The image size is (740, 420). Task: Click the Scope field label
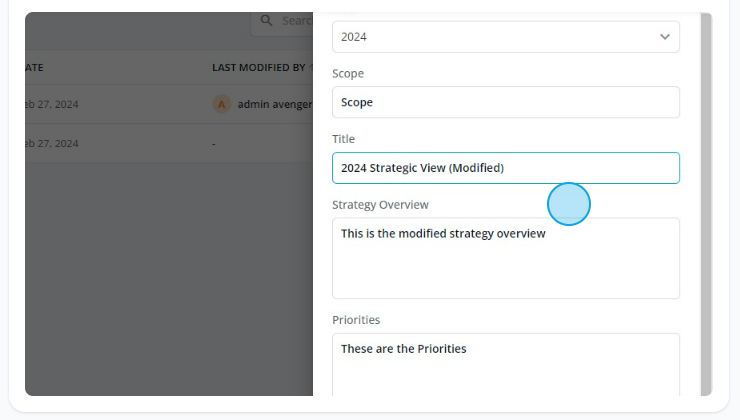[348, 74]
